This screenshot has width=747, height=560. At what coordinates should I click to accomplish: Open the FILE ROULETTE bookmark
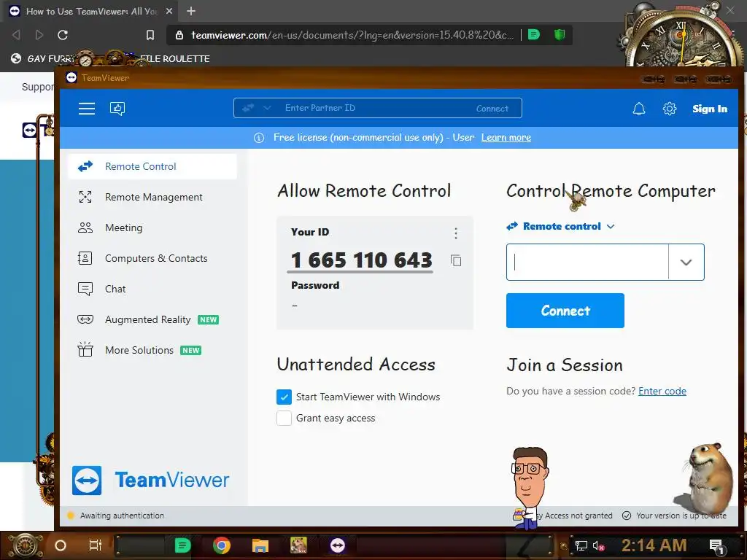pyautogui.click(x=174, y=58)
